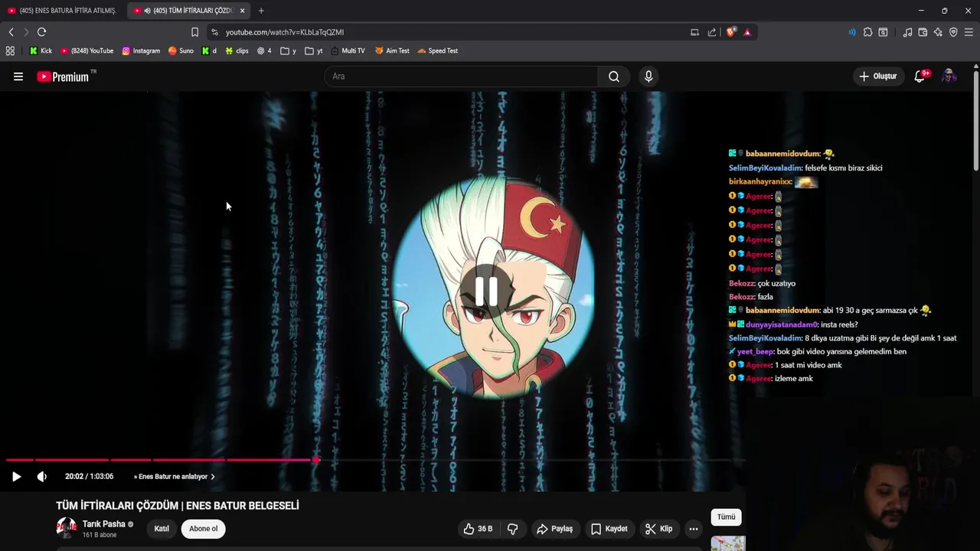Play the video with the play button

coord(16,476)
